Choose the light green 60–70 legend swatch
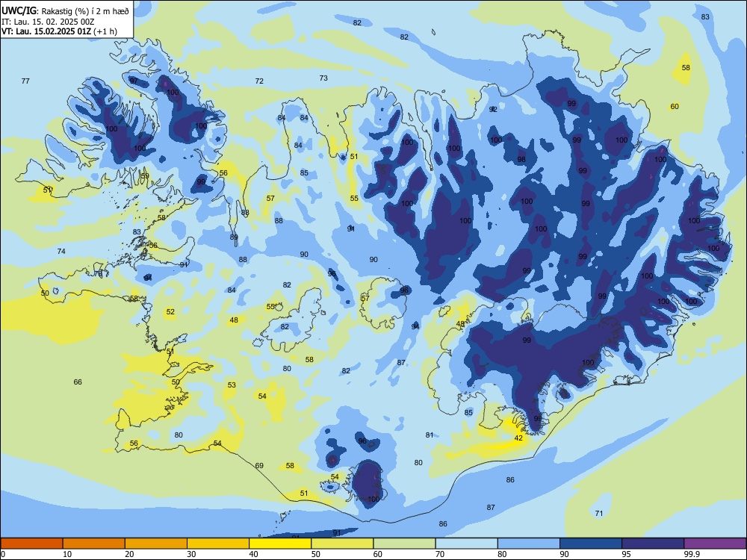747x560 pixels. [404, 544]
